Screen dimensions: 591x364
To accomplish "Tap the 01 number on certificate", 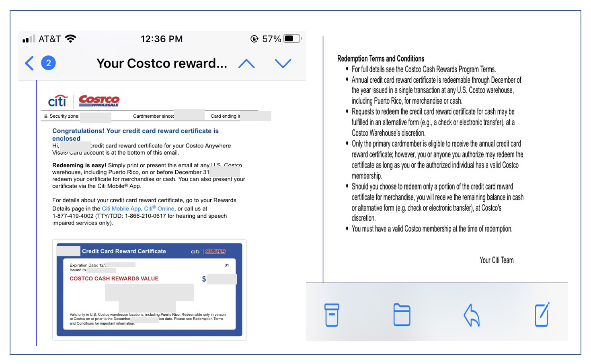I will pyautogui.click(x=227, y=265).
